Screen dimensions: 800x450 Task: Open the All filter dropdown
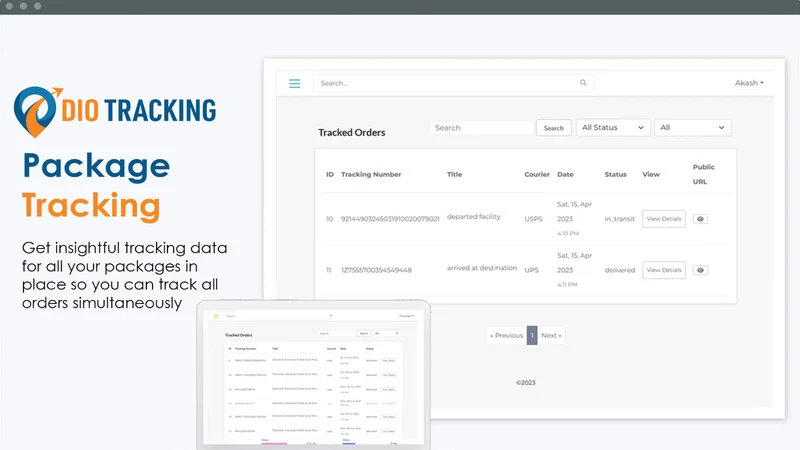click(x=692, y=128)
